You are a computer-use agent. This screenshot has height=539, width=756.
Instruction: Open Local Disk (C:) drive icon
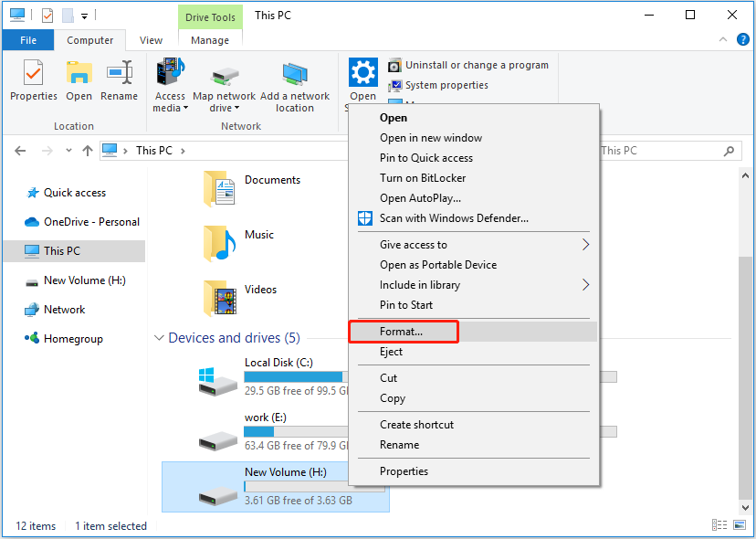(218, 379)
